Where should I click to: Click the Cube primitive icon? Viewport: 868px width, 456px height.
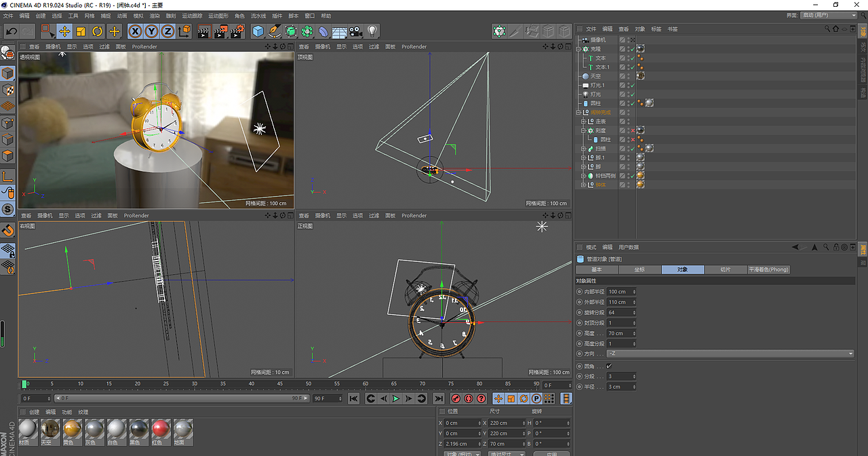coord(258,31)
